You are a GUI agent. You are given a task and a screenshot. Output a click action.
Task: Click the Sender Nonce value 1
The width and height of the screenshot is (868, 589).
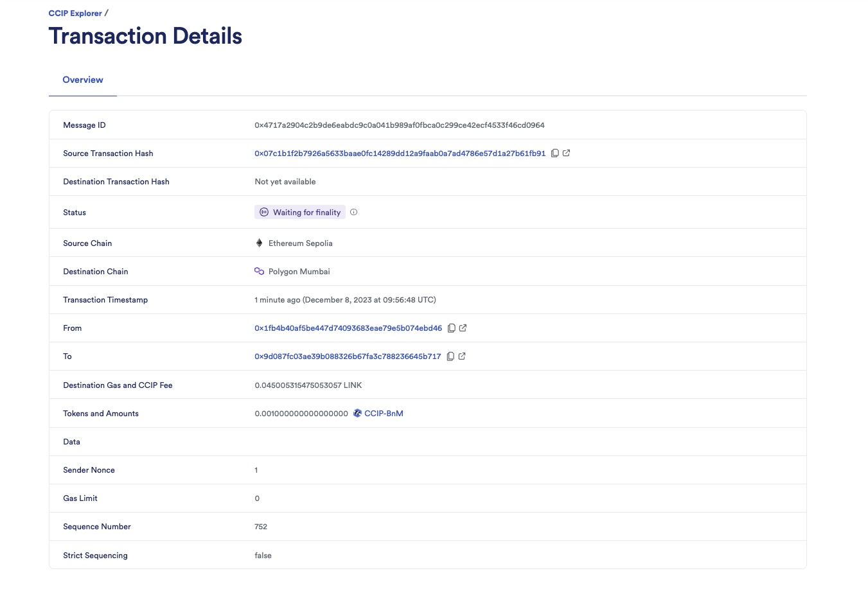(256, 470)
